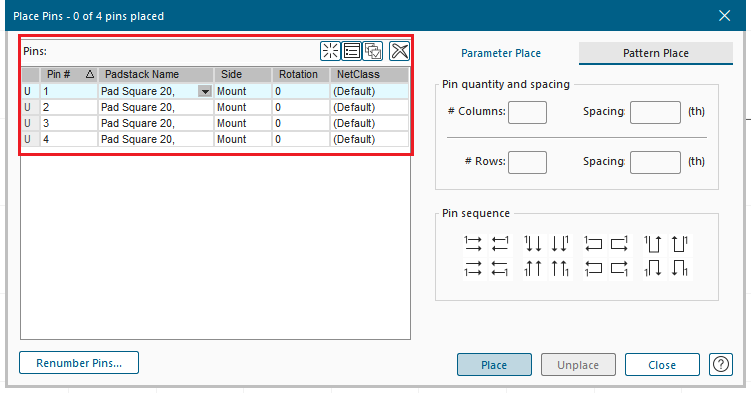Switch to the Parameter Place tab
Image resolution: width=751 pixels, height=393 pixels.
point(501,53)
